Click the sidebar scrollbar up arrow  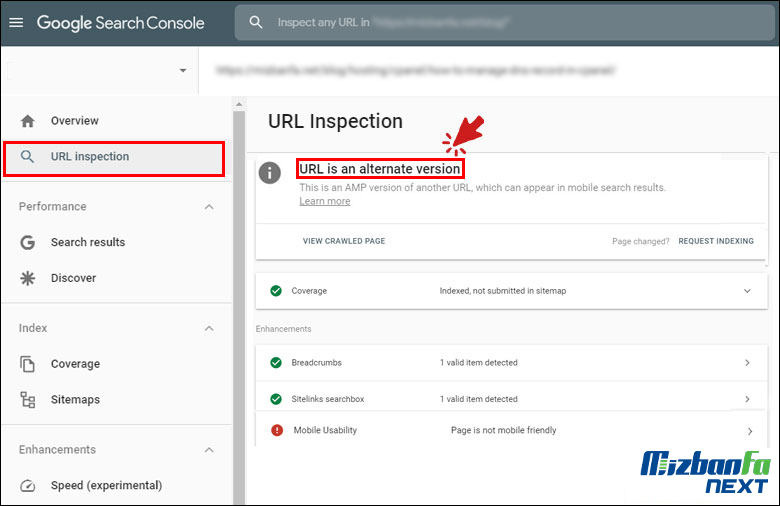239,104
